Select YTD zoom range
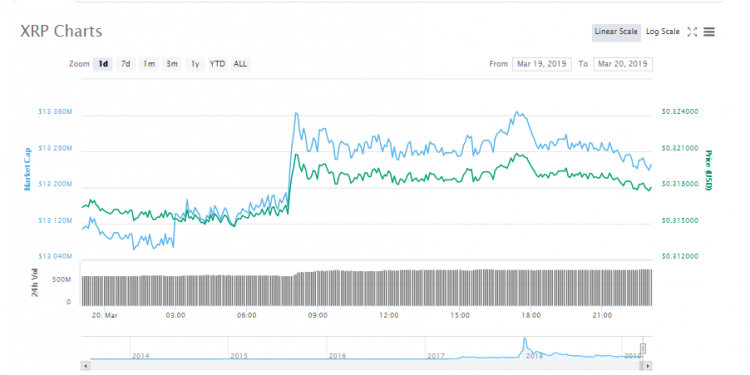The image size is (750, 375). tap(218, 64)
